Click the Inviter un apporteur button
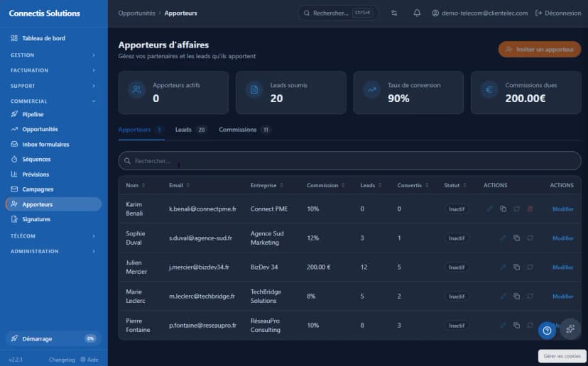Screen dimensions: 588x366 [x=540, y=50]
